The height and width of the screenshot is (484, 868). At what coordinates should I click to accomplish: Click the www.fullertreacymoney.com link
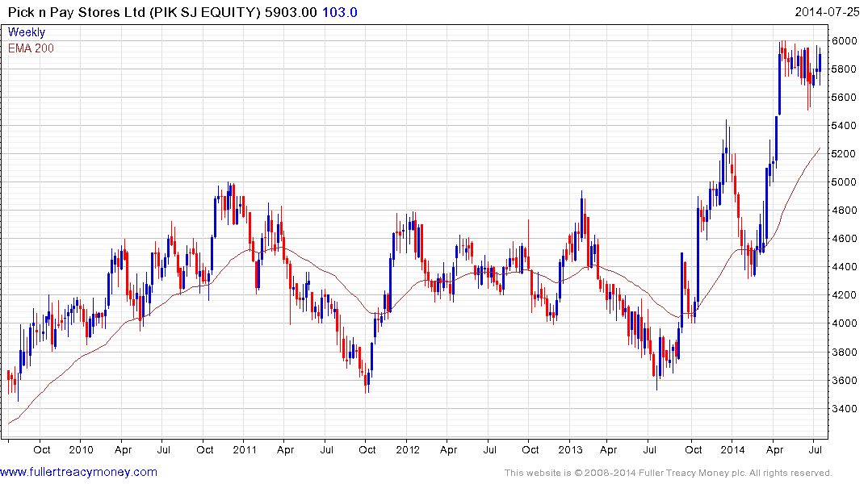(x=78, y=472)
